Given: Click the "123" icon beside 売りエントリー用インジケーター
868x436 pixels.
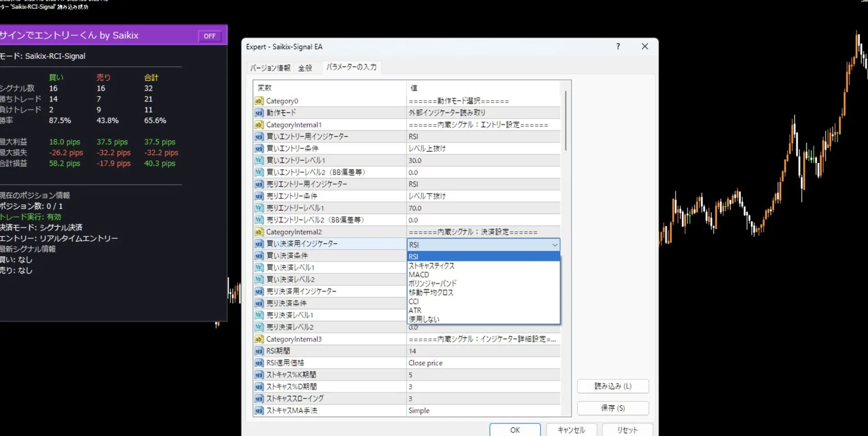Looking at the screenshot, I should pyautogui.click(x=259, y=184).
